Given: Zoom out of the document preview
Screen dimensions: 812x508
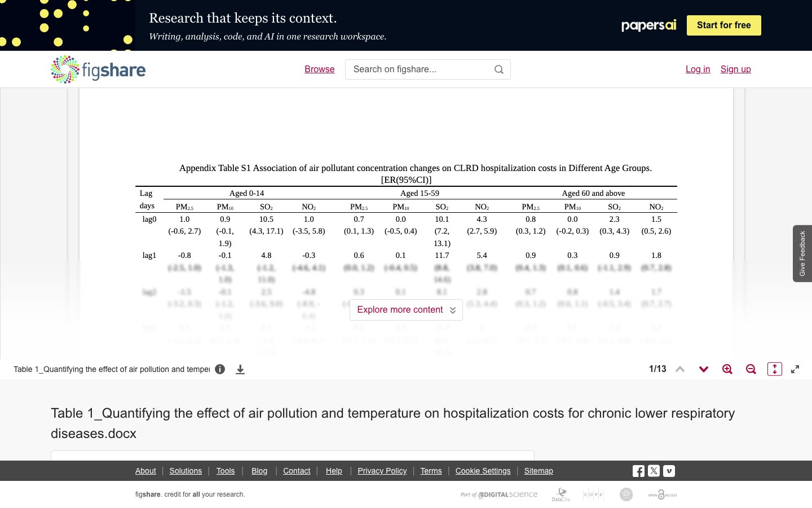Looking at the screenshot, I should point(751,369).
